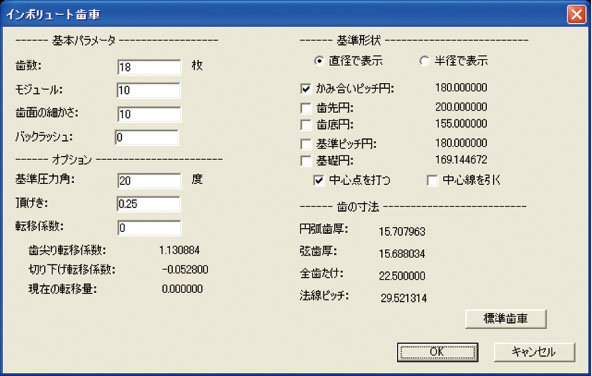The image size is (592, 376).
Task: Click the キャンセル button
Action: pos(534,352)
